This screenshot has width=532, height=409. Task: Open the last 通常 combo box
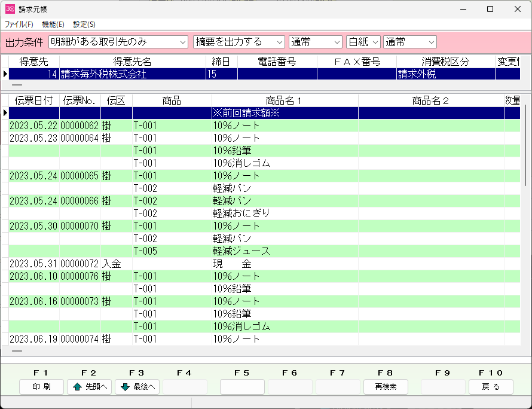[x=410, y=42]
